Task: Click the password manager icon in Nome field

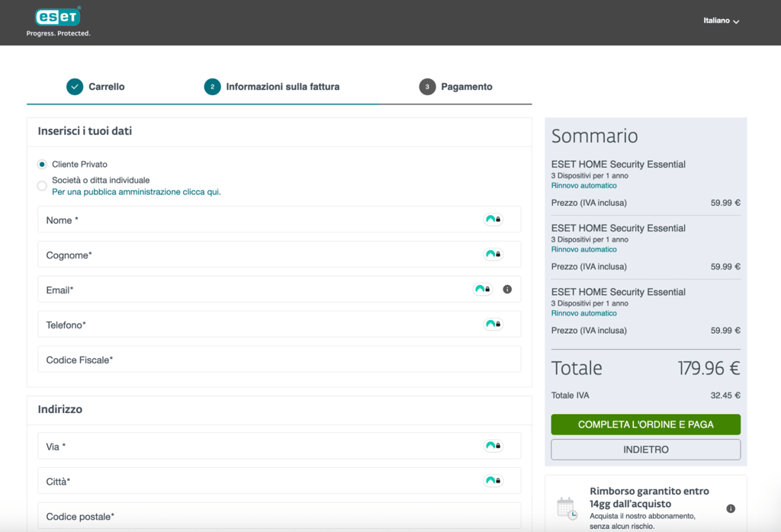Action: [493, 220]
